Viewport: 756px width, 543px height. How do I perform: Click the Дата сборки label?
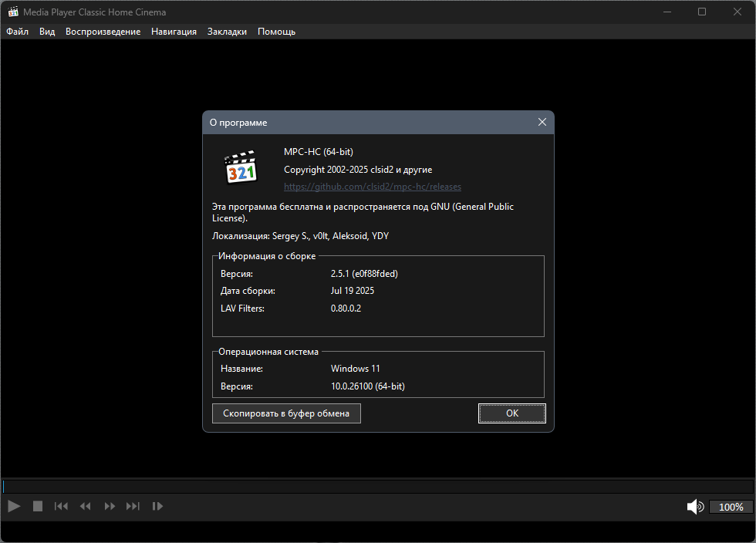click(248, 291)
